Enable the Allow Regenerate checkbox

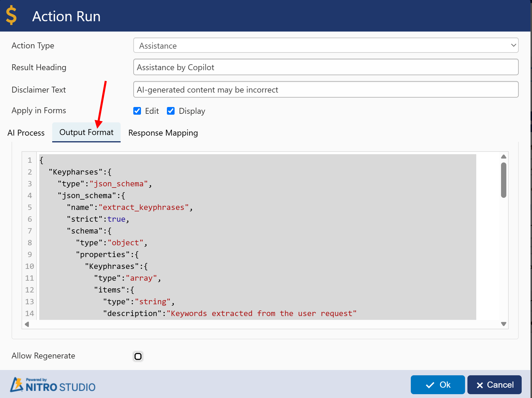pos(138,356)
